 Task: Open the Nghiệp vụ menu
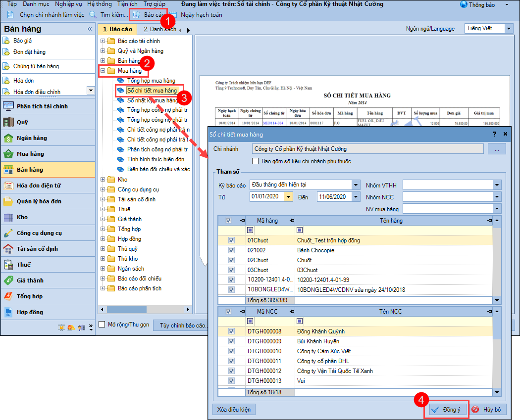(68, 4)
